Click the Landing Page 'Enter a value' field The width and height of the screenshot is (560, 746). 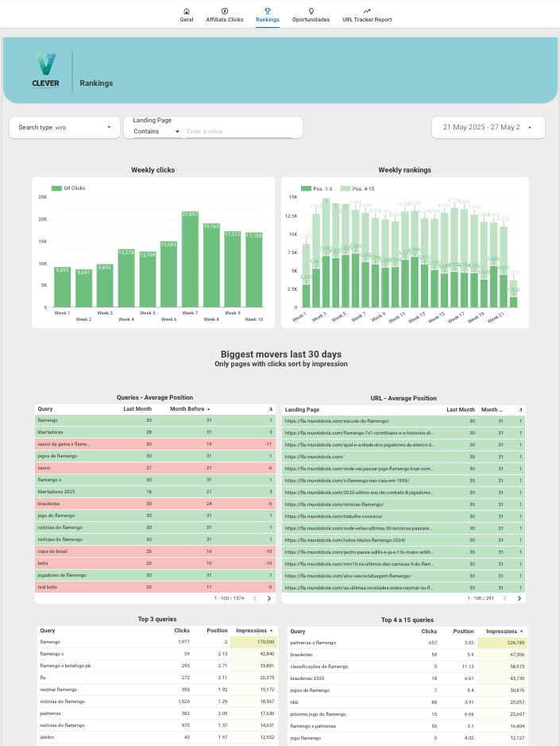[x=238, y=131]
